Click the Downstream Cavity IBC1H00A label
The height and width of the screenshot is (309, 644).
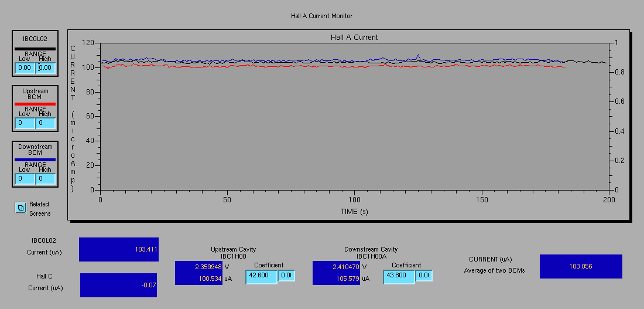pos(371,253)
